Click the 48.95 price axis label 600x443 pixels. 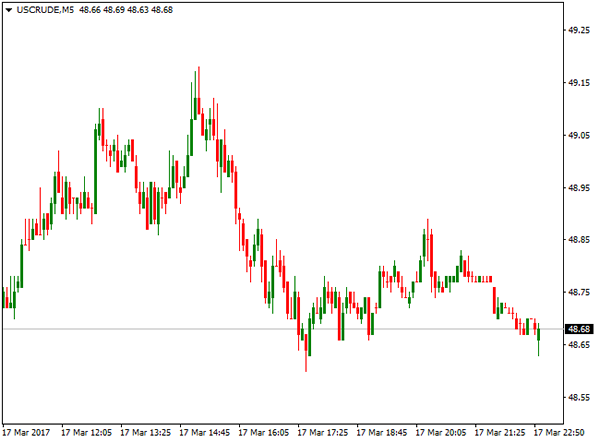(579, 187)
